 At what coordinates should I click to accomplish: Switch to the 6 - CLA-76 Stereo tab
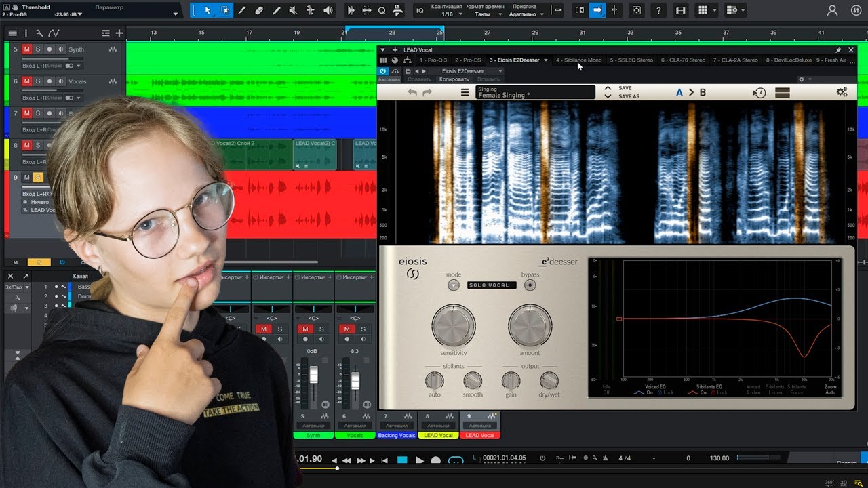click(683, 60)
